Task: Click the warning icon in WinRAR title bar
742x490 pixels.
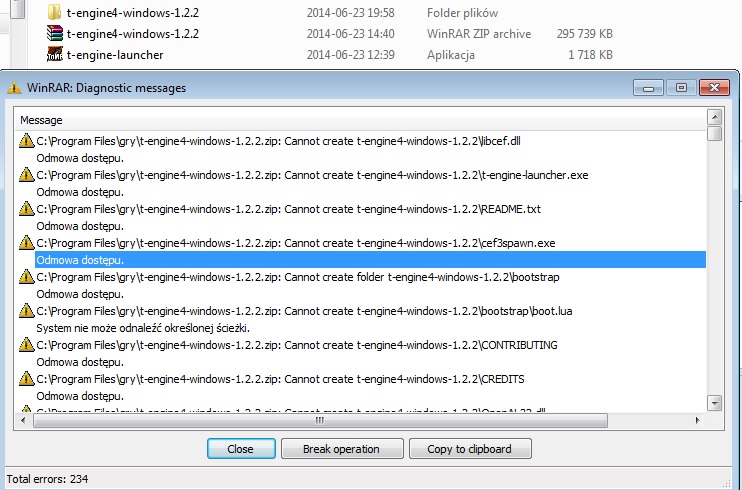Action: click(14, 88)
